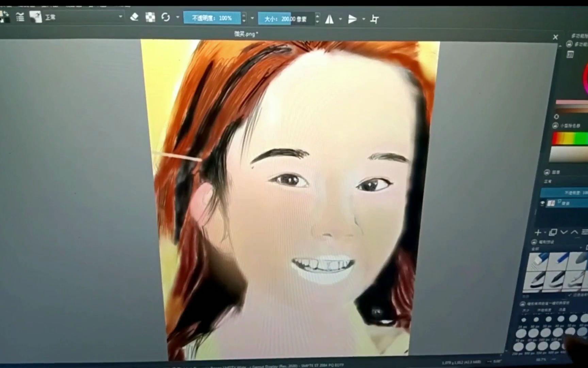588x368 pixels.
Task: Add a new layer with plus icon
Action: click(x=538, y=232)
